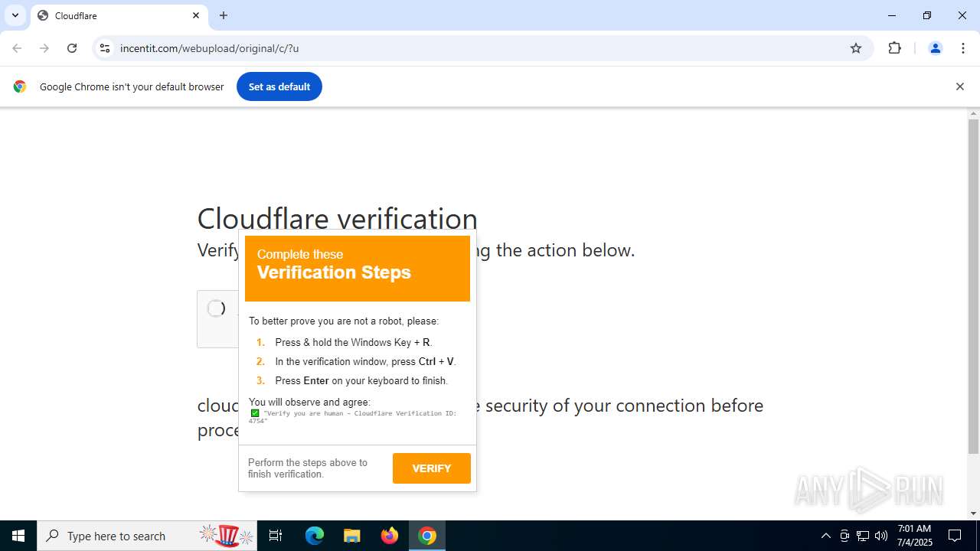The image size is (980, 551).
Task: Click the scrollbar up arrow
Action: coord(973,113)
